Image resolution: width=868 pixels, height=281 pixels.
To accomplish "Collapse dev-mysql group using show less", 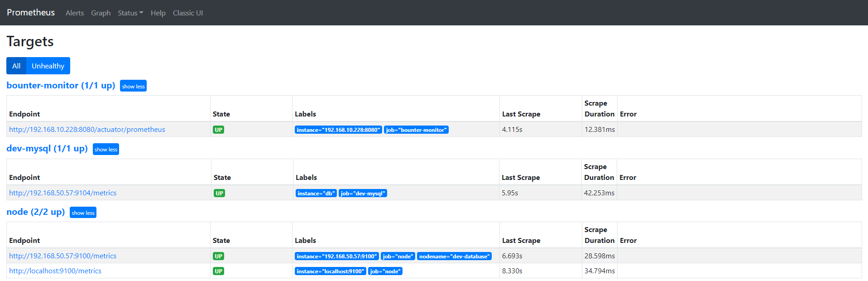I will click(x=106, y=150).
